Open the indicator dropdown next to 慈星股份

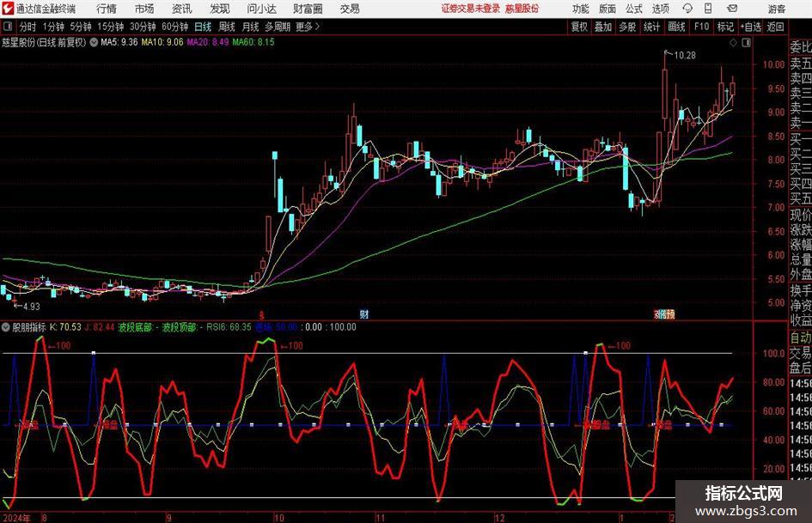coord(94,42)
